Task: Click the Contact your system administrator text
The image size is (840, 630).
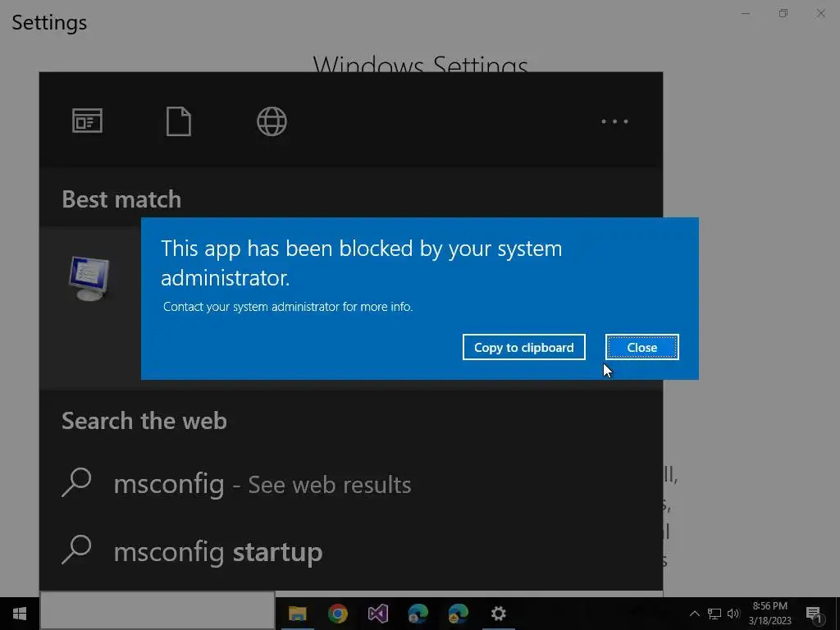Action: (288, 307)
